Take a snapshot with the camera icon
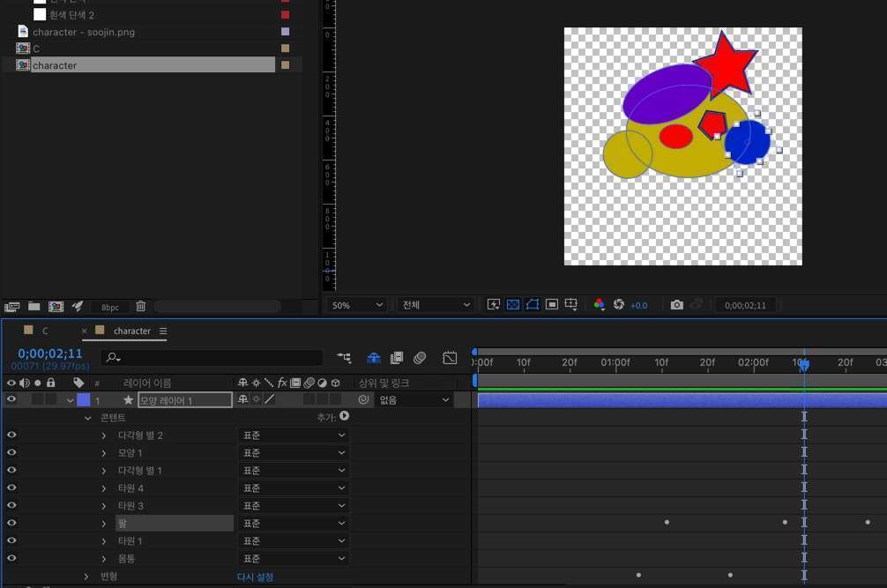 [676, 305]
